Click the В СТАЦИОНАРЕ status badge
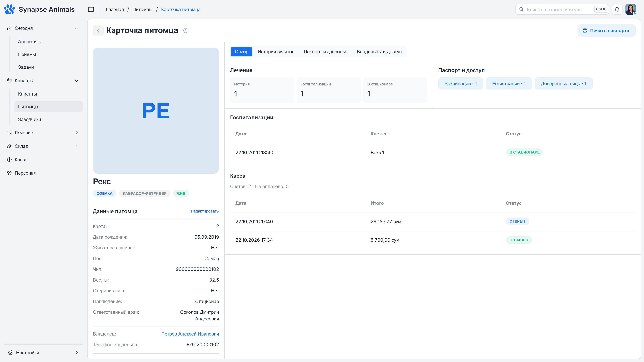 524,152
